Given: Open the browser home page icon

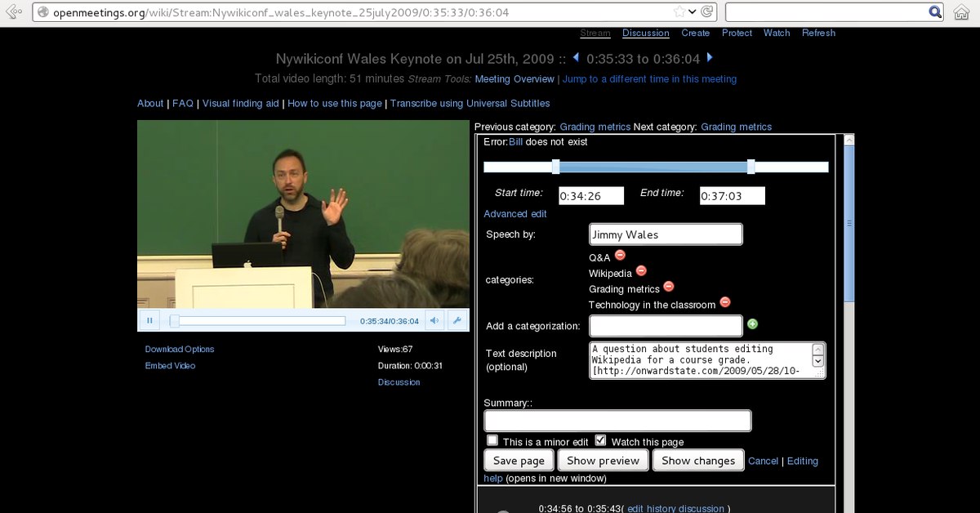Looking at the screenshot, I should [x=961, y=12].
